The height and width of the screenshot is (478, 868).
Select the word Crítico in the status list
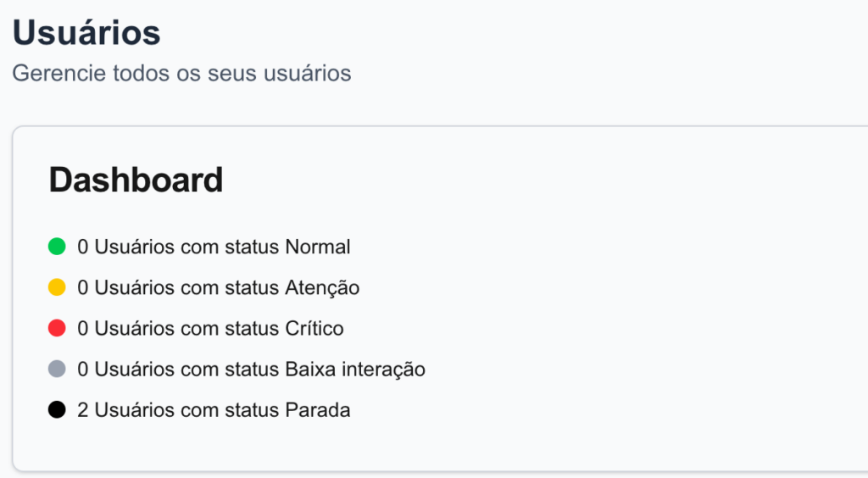314,329
